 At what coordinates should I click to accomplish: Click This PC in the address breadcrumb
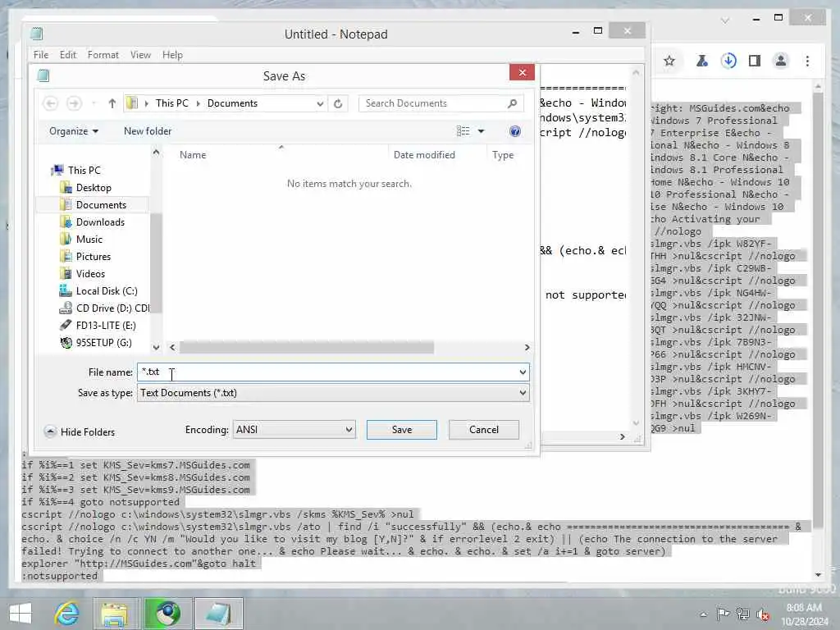[172, 103]
